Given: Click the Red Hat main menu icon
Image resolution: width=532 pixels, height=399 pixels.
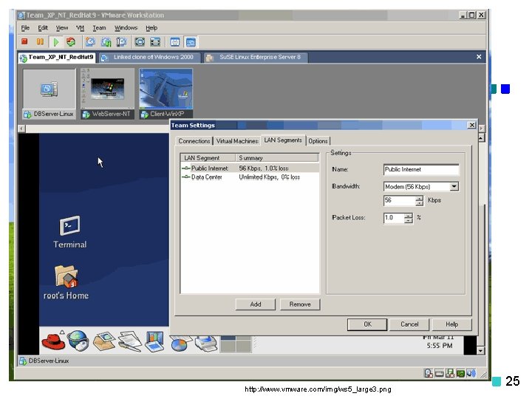Looking at the screenshot, I should (53, 341).
